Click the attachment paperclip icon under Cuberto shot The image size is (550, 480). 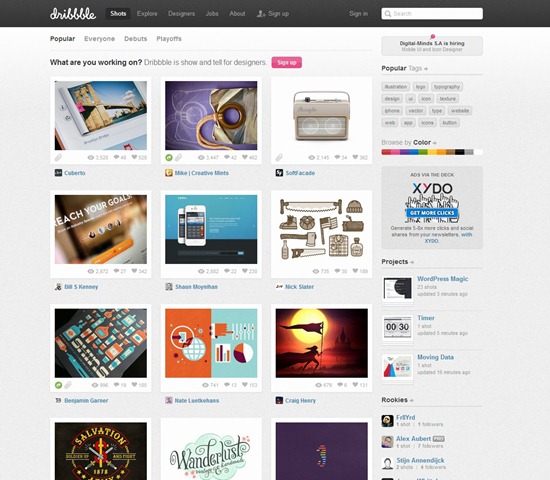(58, 158)
